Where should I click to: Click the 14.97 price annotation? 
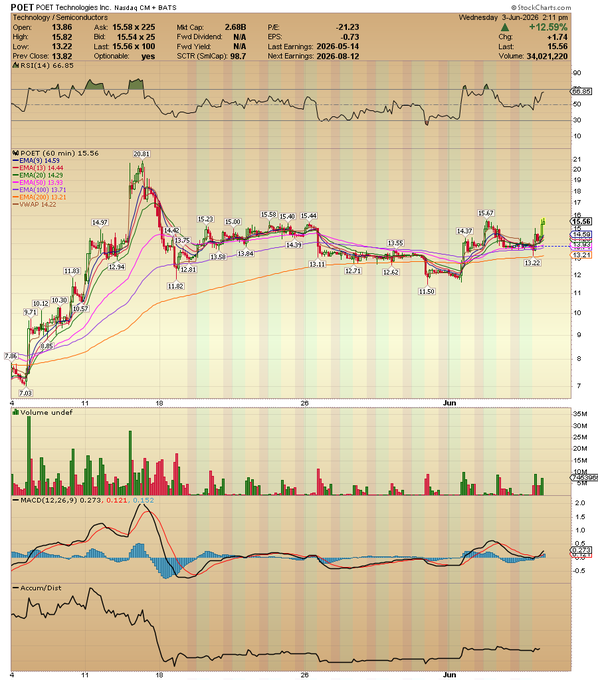(x=100, y=222)
